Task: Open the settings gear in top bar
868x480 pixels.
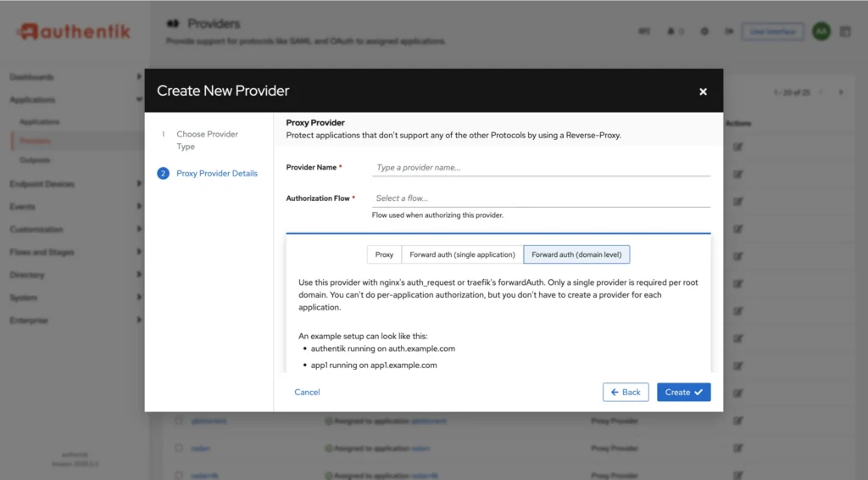Action: (x=704, y=31)
